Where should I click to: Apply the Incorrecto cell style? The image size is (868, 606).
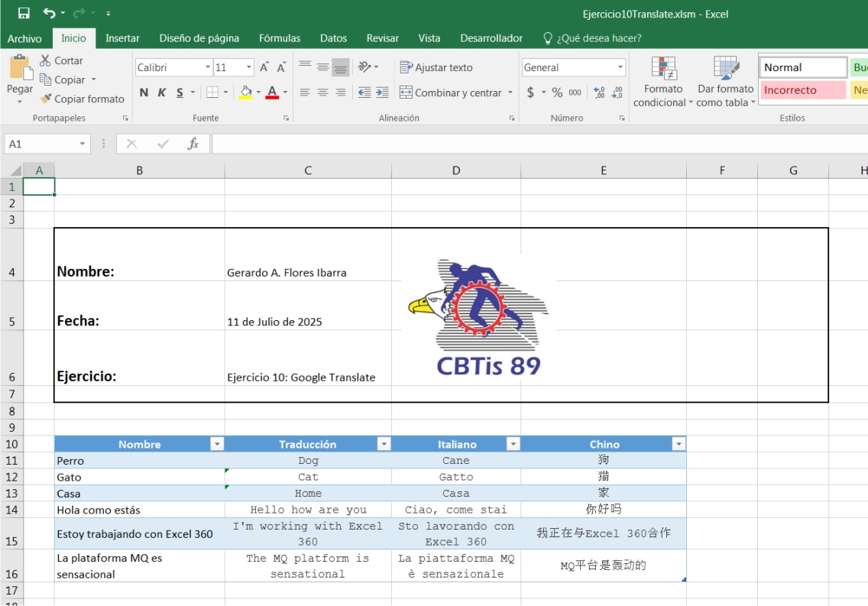point(802,90)
